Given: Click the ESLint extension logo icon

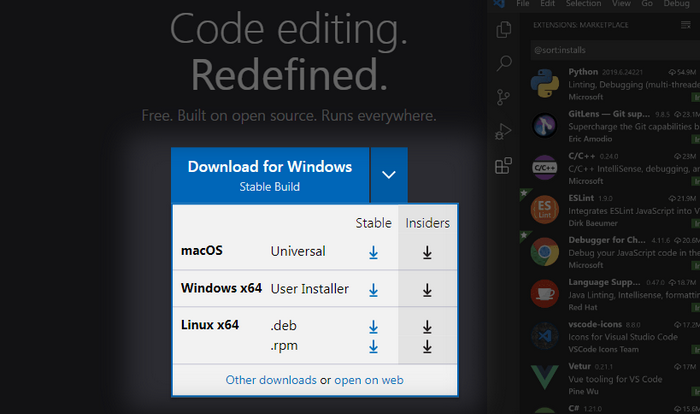Looking at the screenshot, I should click(545, 209).
